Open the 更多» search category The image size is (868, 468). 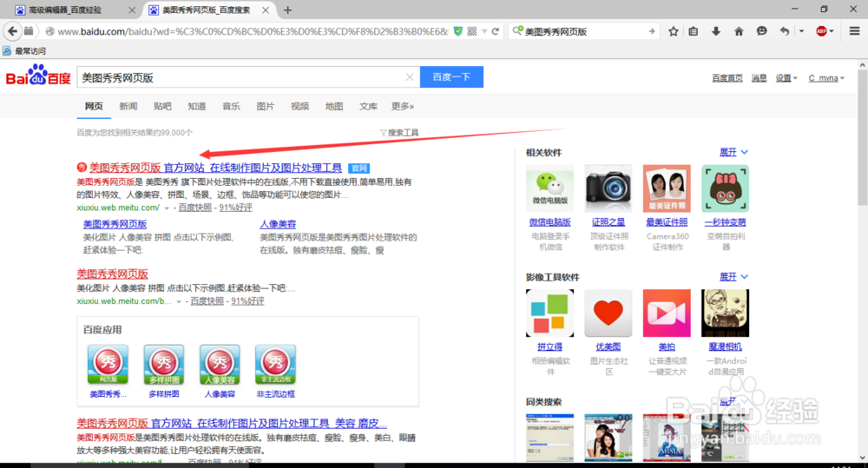click(x=403, y=106)
